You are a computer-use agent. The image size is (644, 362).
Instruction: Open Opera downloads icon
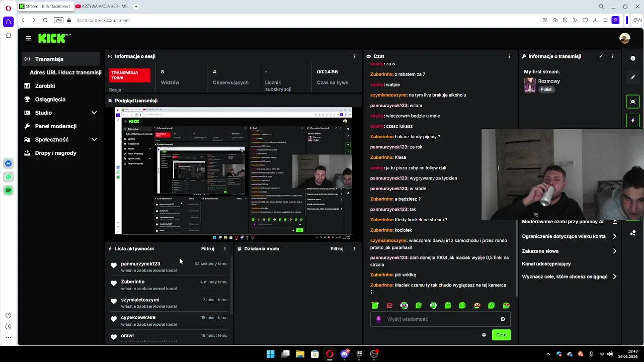[x=595, y=20]
